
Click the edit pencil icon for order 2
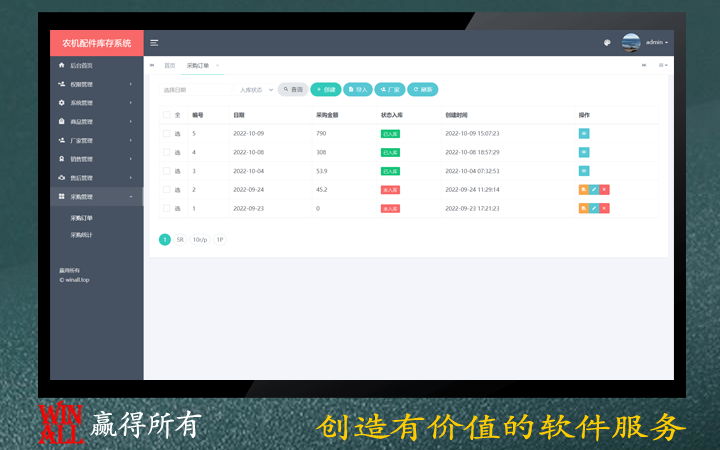click(594, 190)
